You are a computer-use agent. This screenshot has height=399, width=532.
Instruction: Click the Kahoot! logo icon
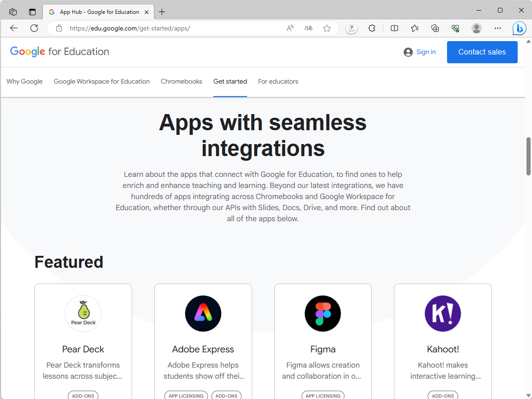point(442,313)
